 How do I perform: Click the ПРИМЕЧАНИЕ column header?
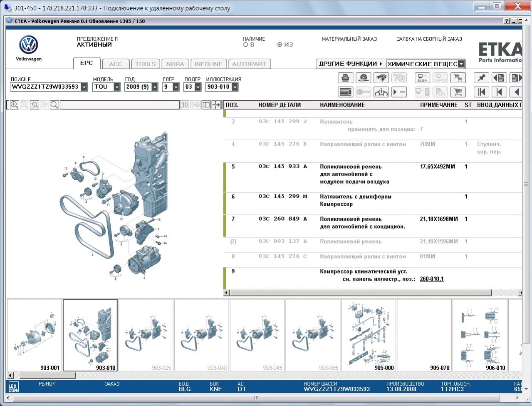pos(439,105)
